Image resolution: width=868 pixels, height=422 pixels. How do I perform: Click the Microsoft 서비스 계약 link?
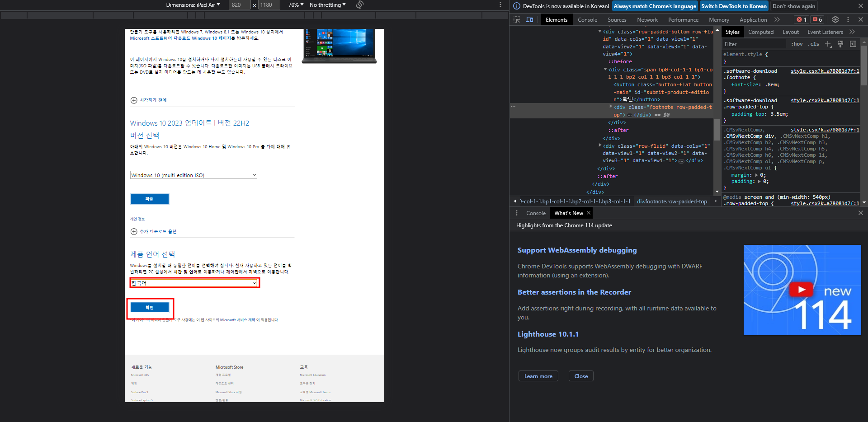coord(237,320)
